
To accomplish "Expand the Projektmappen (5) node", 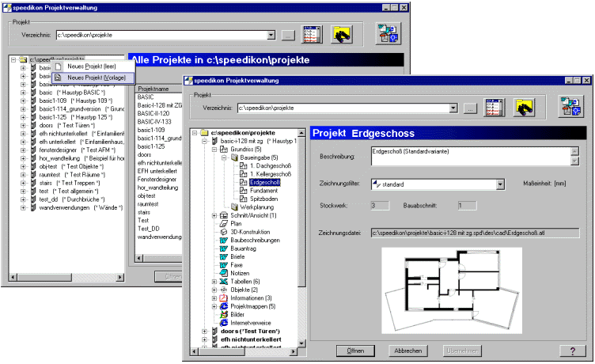I will [x=214, y=306].
